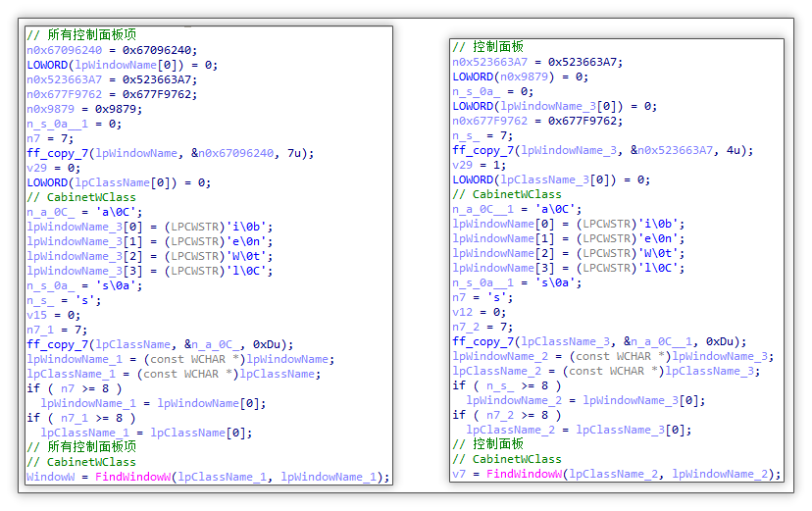Image resolution: width=812 pixels, height=511 pixels.
Task: Click the n0x9879 = 0x9879 assignment
Action: [x=84, y=109]
